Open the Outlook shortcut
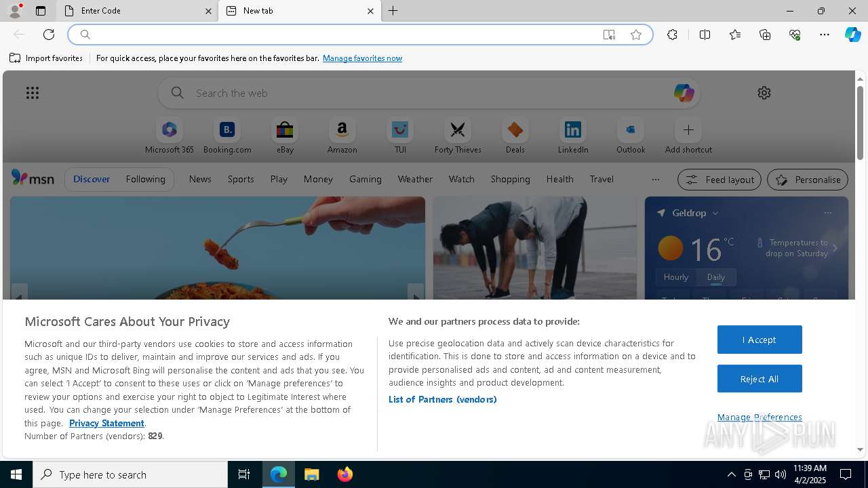The width and height of the screenshot is (868, 488). [x=631, y=136]
